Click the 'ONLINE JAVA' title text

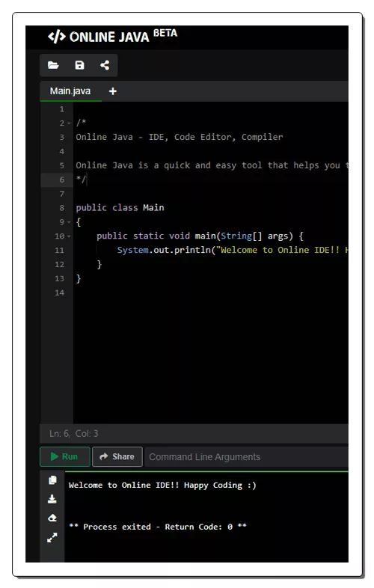point(109,37)
